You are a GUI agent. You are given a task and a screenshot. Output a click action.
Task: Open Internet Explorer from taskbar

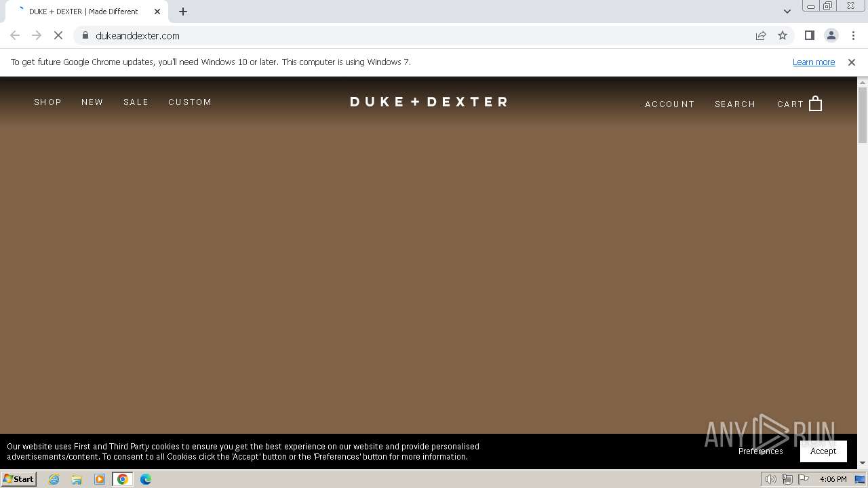(x=54, y=479)
